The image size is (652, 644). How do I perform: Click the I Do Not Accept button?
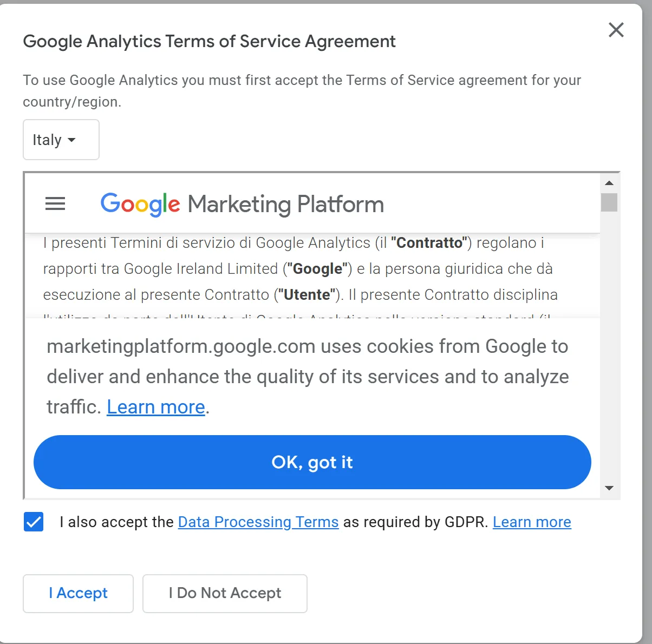coord(225,593)
